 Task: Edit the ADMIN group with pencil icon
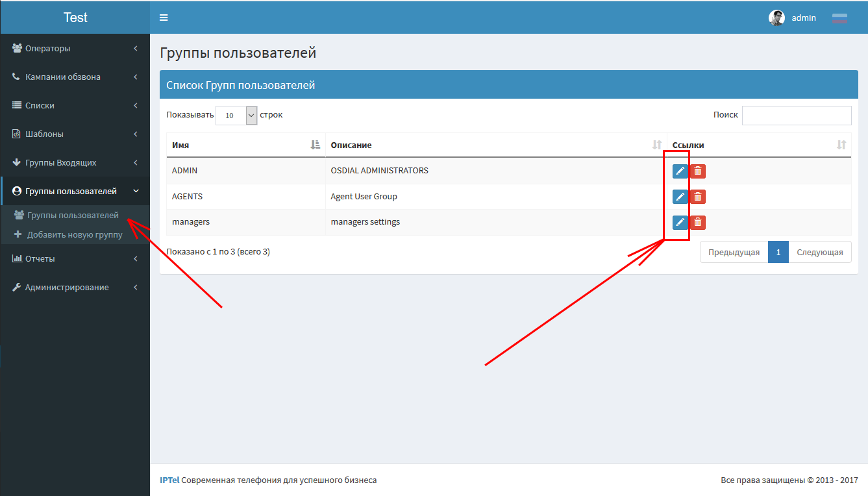680,171
